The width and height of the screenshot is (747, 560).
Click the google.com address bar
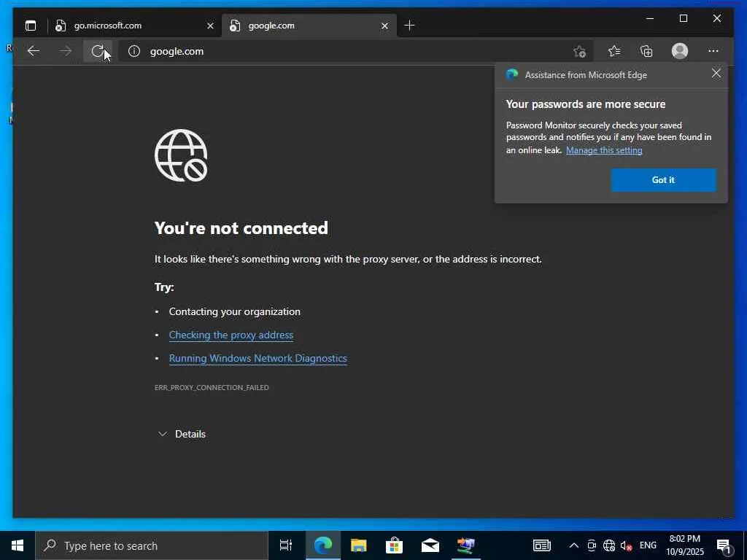click(x=355, y=51)
